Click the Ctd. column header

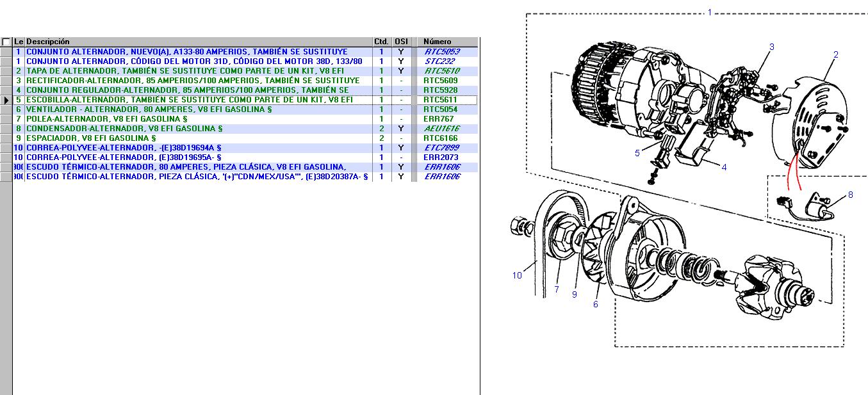(x=381, y=42)
